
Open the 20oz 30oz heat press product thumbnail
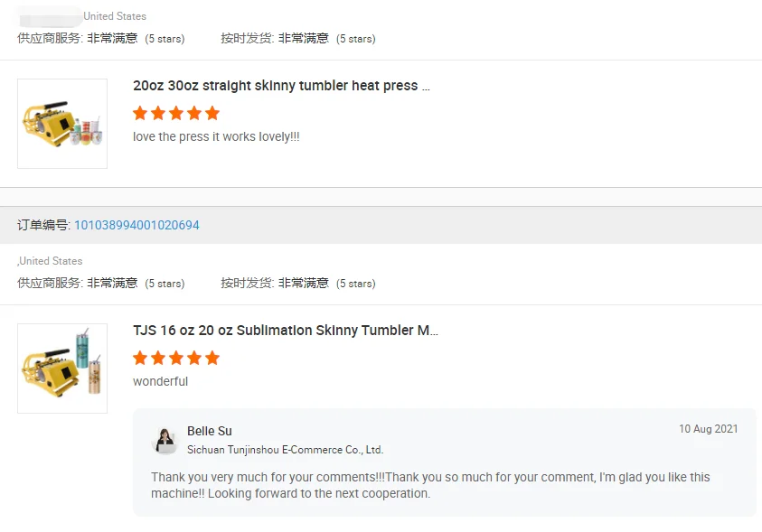(62, 124)
